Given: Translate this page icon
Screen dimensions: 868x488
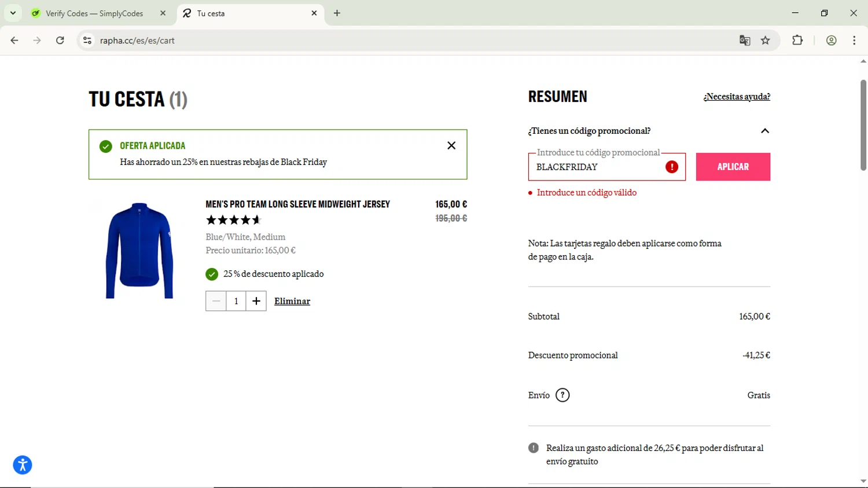Looking at the screenshot, I should (x=745, y=41).
